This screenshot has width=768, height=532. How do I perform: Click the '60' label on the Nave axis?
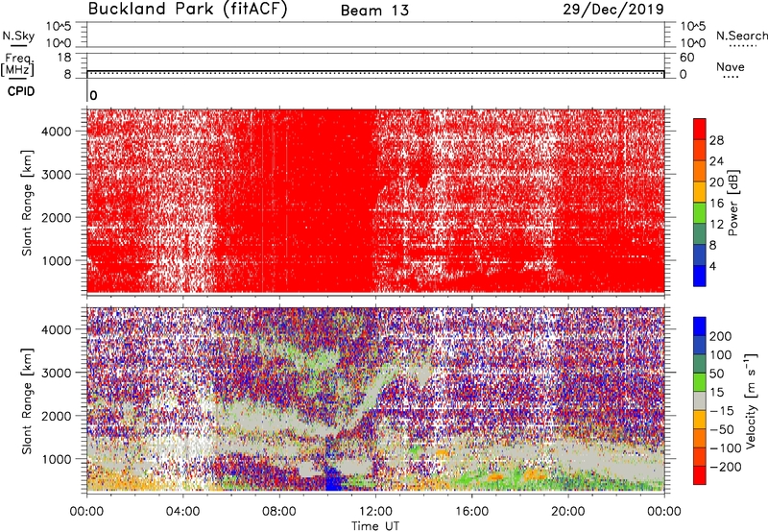[x=687, y=58]
